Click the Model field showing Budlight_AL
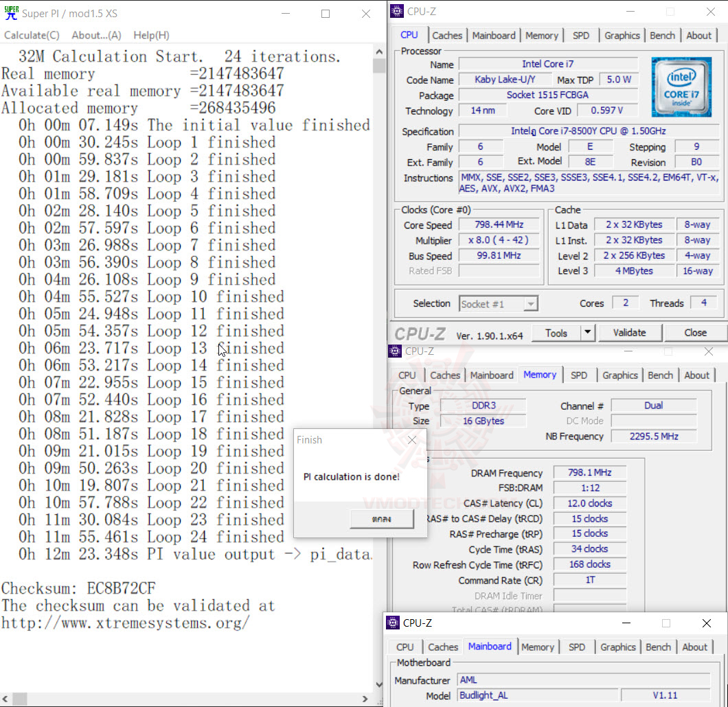 tap(538, 695)
